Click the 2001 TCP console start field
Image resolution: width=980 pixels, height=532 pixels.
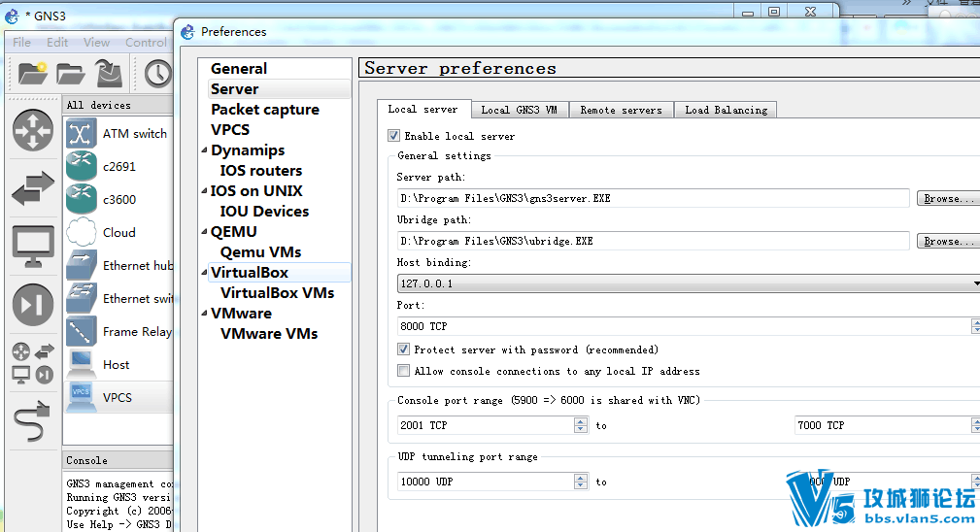486,425
